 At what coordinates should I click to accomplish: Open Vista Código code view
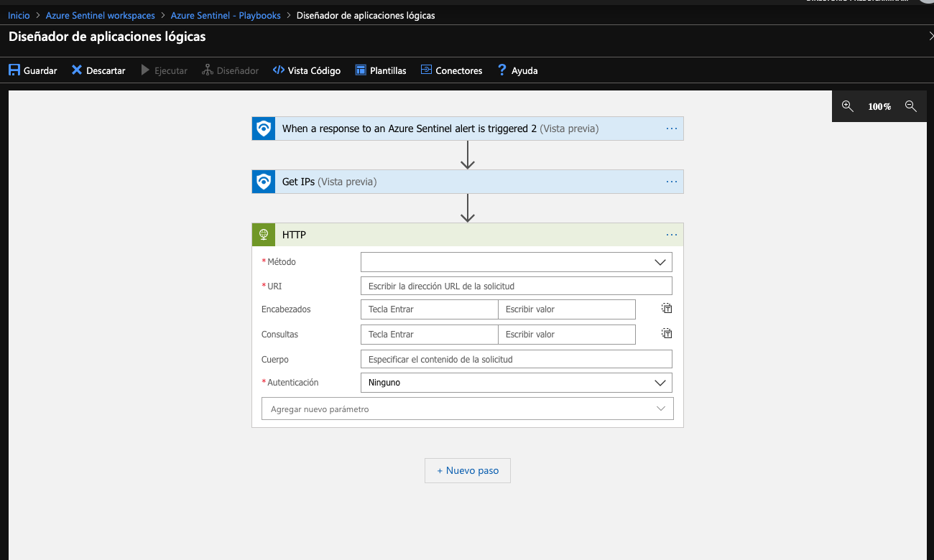(306, 70)
